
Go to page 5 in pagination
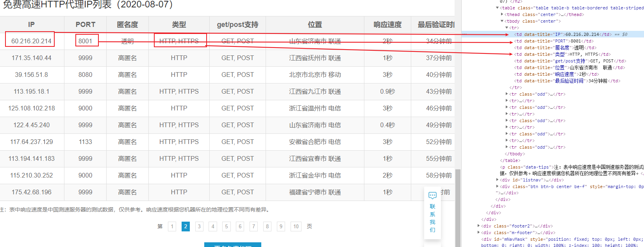point(227,226)
